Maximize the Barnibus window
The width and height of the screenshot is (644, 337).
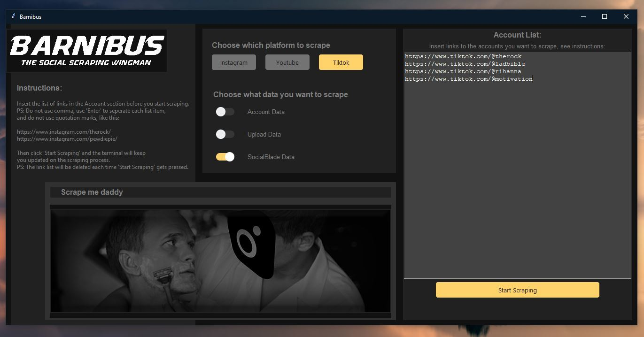pyautogui.click(x=605, y=16)
